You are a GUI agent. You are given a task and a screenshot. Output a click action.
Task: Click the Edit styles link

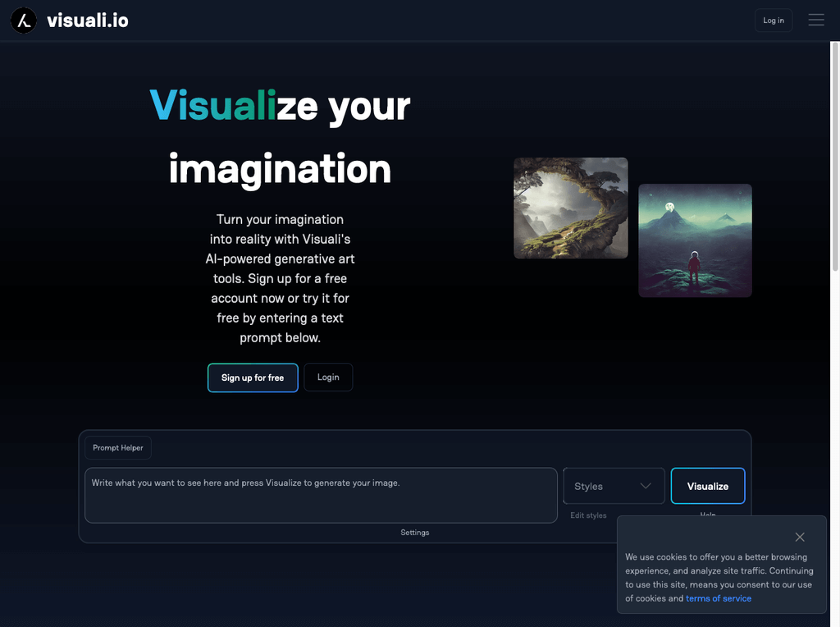tap(588, 515)
